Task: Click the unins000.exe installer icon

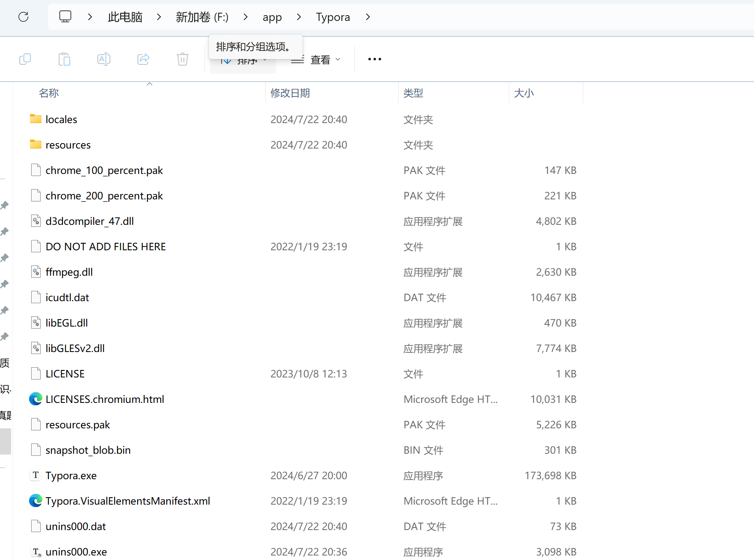Action: pos(37,552)
